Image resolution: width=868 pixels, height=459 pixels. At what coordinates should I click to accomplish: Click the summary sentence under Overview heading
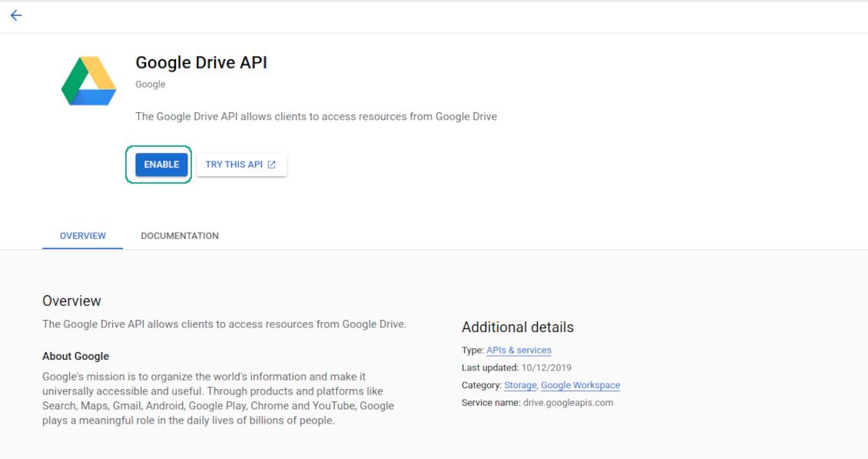click(x=224, y=324)
